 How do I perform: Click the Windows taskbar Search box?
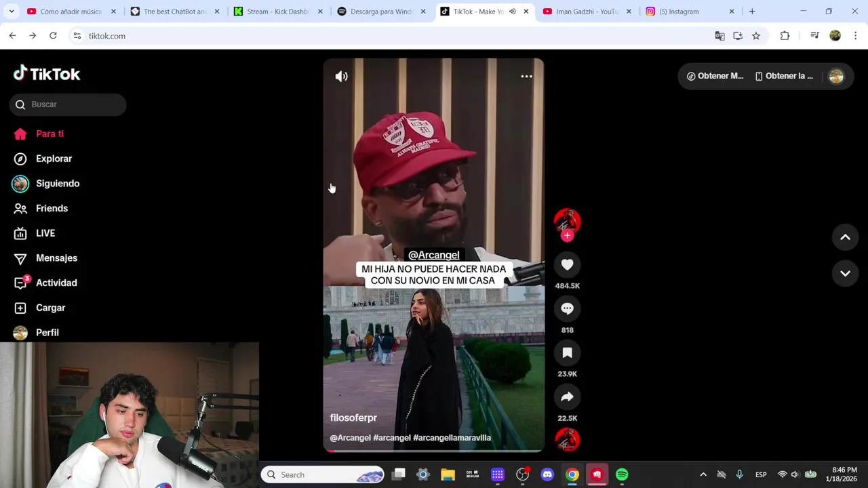coord(323,475)
